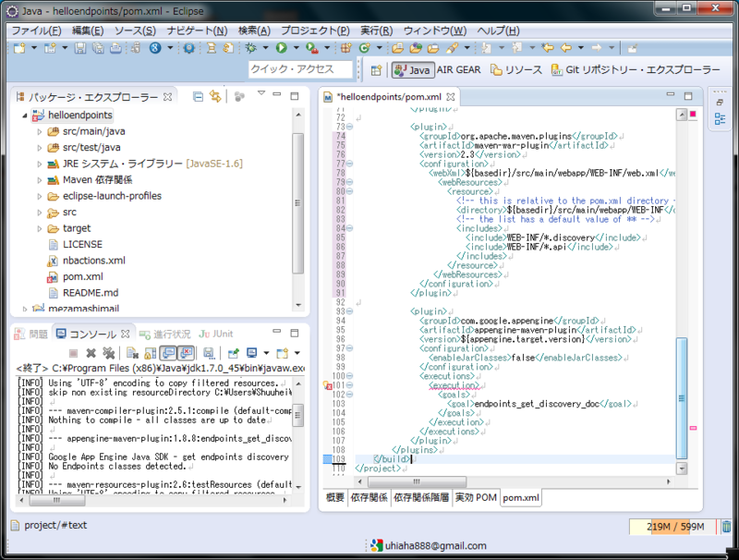Image resolution: width=739 pixels, height=560 pixels.
Task: Switch to 問題 view tab
Action: click(31, 334)
